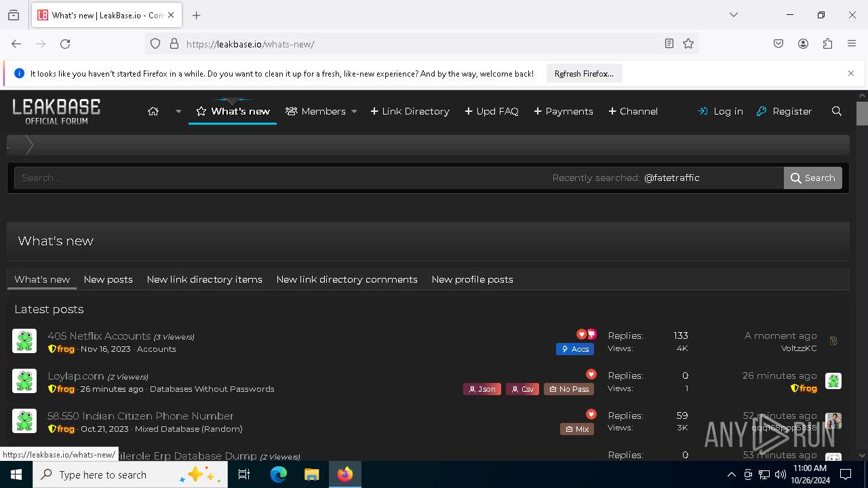Image resolution: width=868 pixels, height=488 pixels.
Task: Switch to New link directory items tab
Action: [x=205, y=279]
